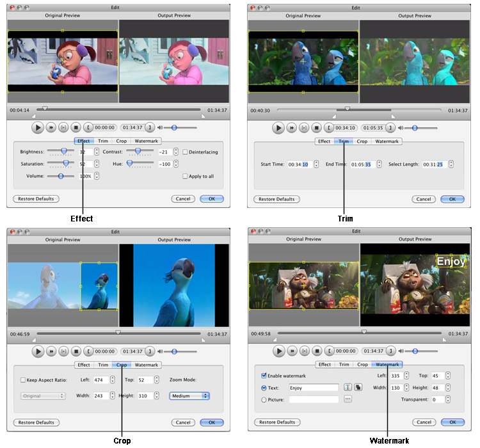Switch to Effect tab in Watermark window
Viewport: 480px width, 448px height.
click(x=324, y=364)
